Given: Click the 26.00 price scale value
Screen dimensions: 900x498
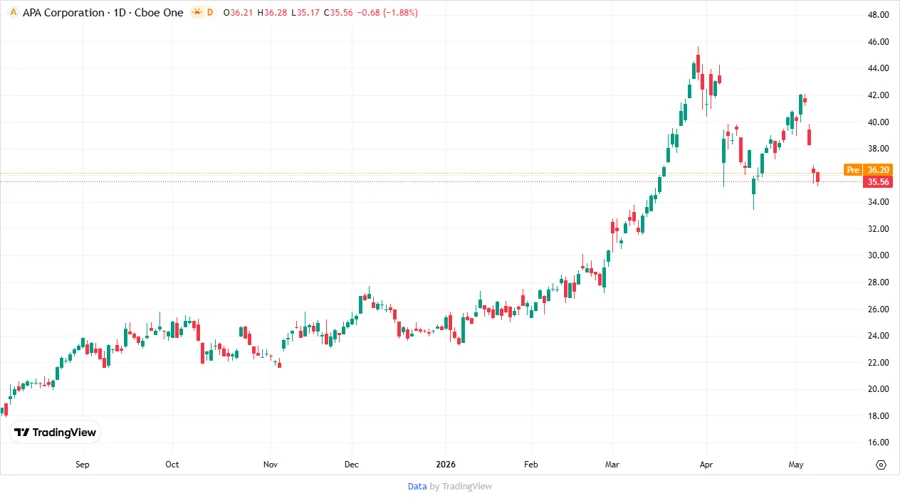Looking at the screenshot, I should 878,309.
